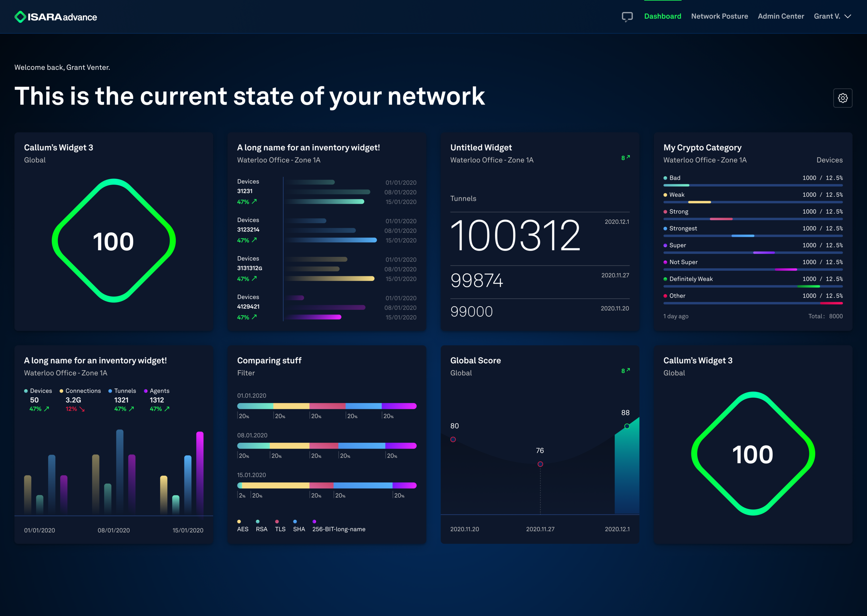The width and height of the screenshot is (867, 616).
Task: Open dashboard settings gear icon
Action: 842,98
